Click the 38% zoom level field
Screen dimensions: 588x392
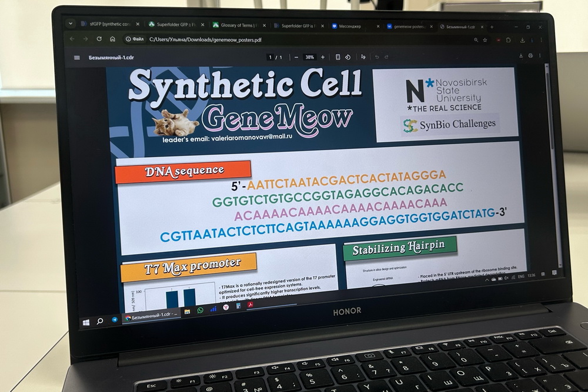click(x=309, y=57)
